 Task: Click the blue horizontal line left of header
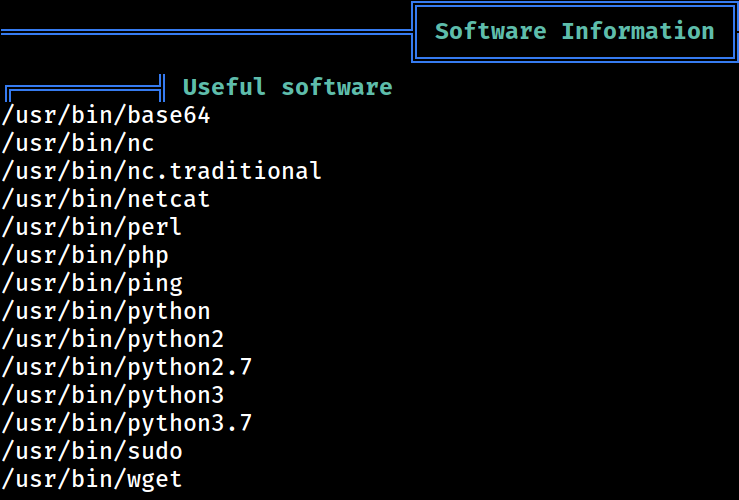pos(206,32)
